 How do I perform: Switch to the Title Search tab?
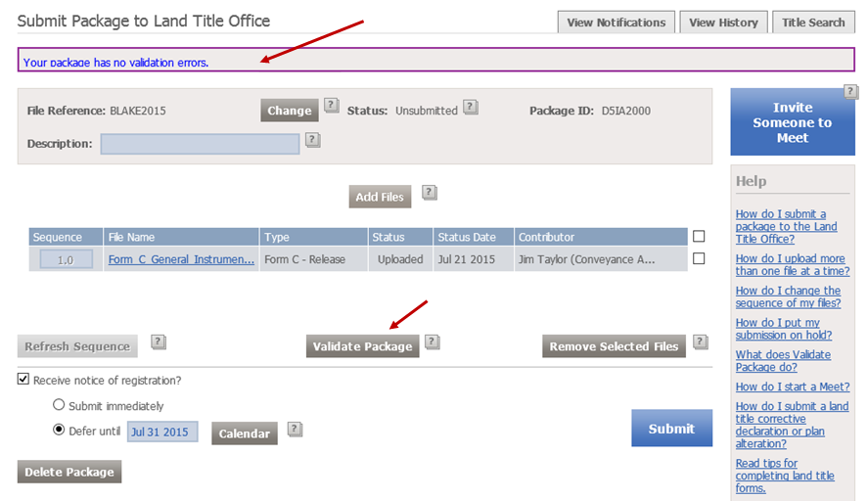(812, 23)
